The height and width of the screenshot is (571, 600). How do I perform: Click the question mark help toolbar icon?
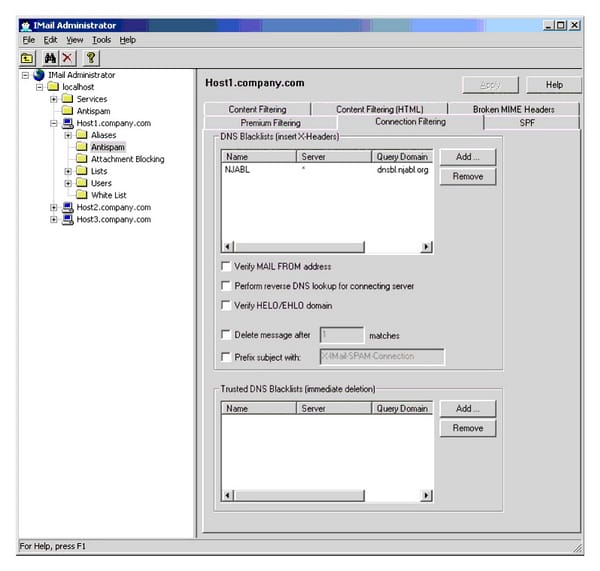91,58
